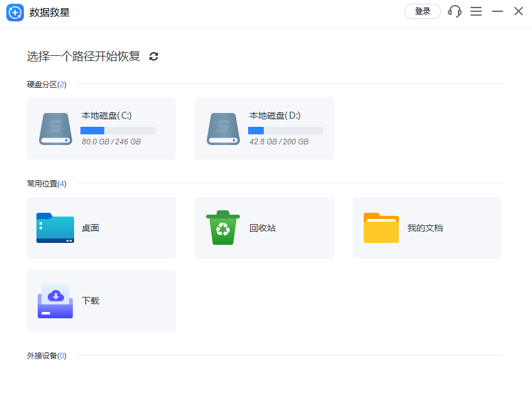Open the headset customer support icon

pyautogui.click(x=454, y=11)
